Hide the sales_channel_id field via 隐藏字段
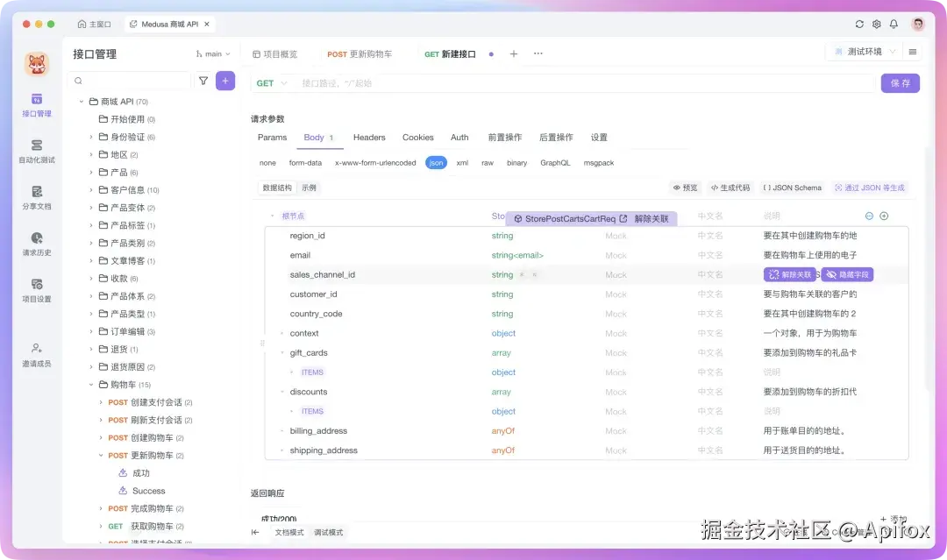 pyautogui.click(x=846, y=274)
